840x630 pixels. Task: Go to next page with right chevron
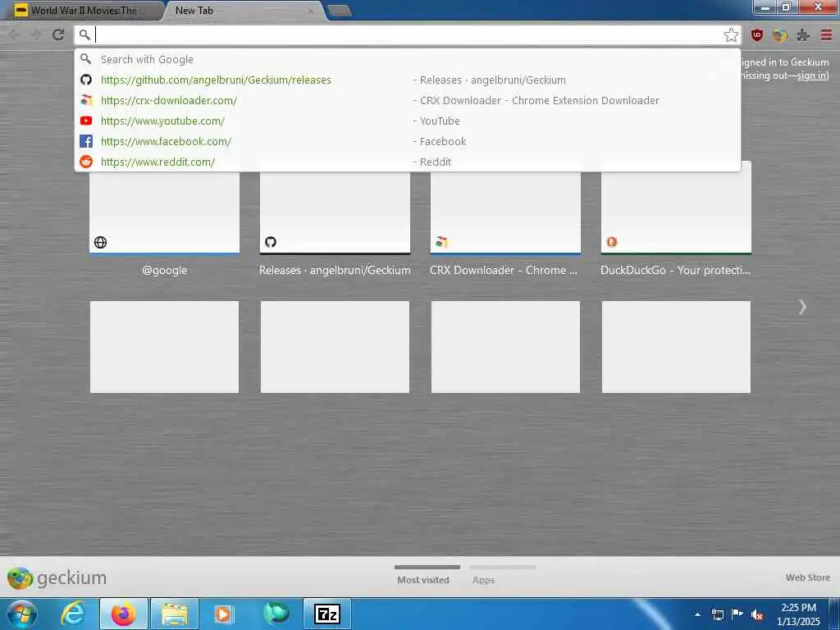(x=802, y=307)
